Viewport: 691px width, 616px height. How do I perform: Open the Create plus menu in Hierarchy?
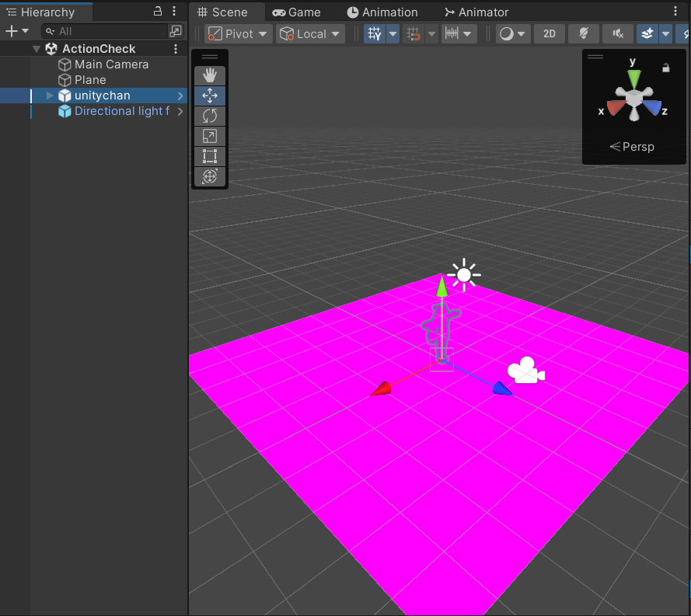(17, 31)
